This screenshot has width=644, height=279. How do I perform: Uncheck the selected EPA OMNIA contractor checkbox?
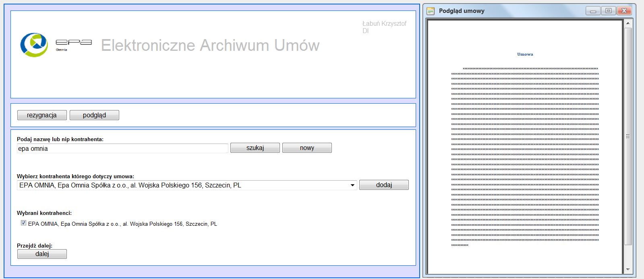click(23, 223)
